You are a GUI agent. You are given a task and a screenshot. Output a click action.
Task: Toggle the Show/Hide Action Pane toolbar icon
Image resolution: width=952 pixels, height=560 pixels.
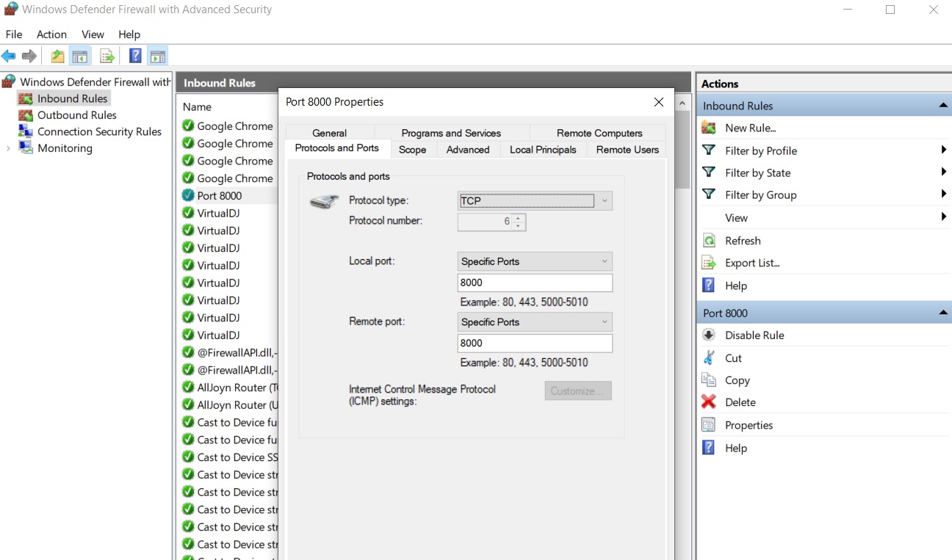click(x=157, y=56)
